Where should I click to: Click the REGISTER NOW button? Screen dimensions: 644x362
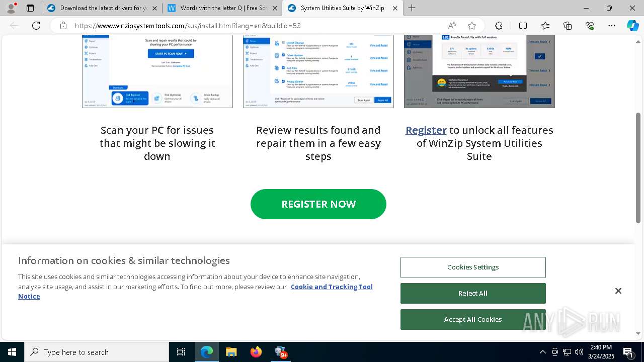(318, 204)
